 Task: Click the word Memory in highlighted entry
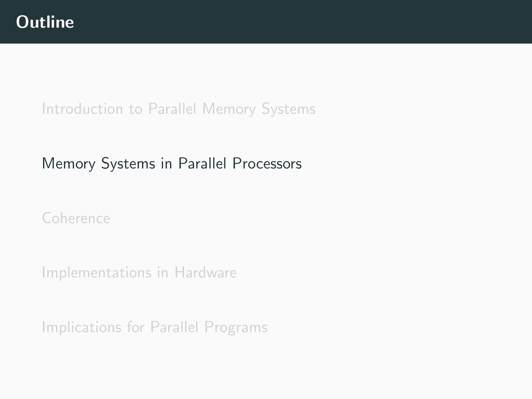click(x=69, y=164)
